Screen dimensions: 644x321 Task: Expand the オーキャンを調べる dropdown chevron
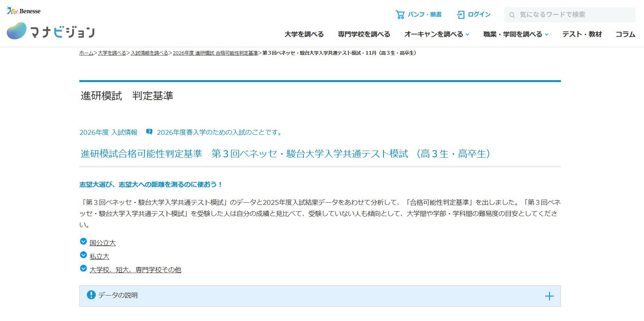[x=467, y=34]
